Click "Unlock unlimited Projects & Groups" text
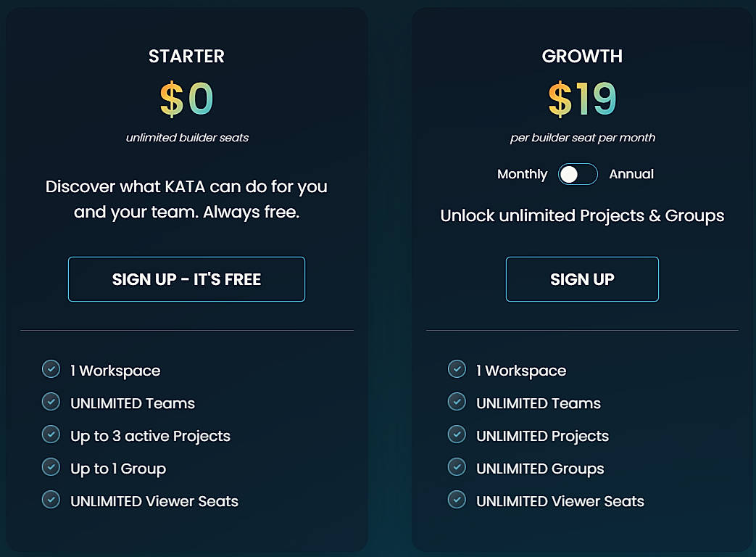Viewport: 756px width, 557px height. (582, 215)
